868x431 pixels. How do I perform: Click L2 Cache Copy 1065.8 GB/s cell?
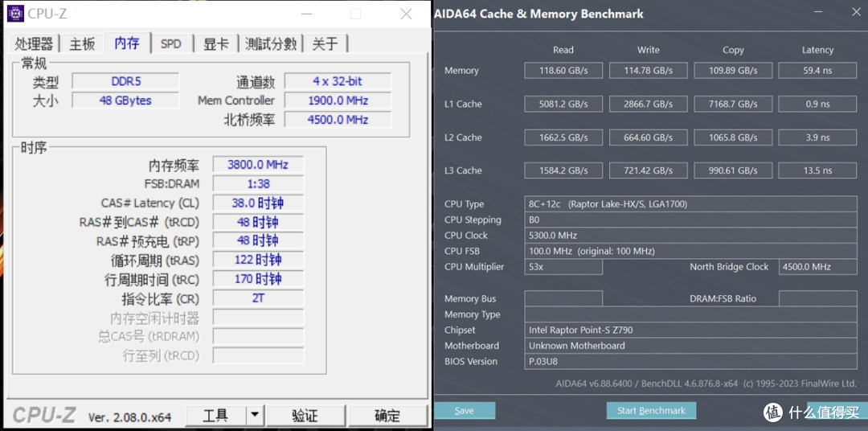click(733, 138)
